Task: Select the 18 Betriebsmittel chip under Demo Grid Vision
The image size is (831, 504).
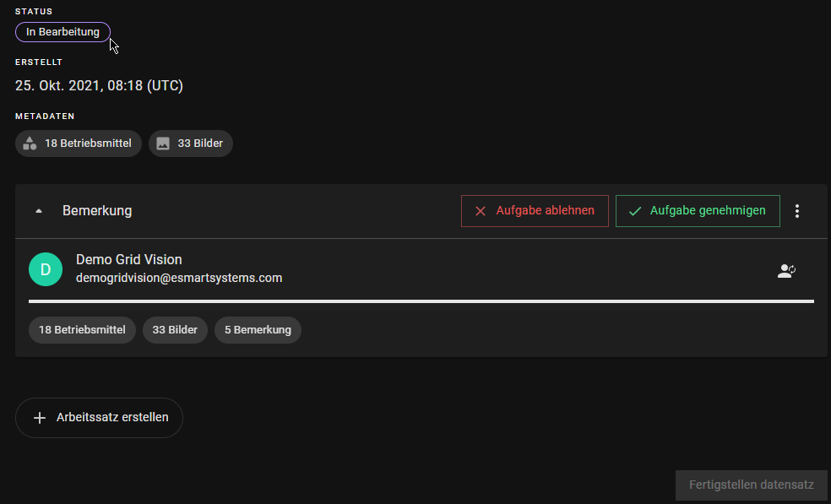Action: [x=82, y=330]
